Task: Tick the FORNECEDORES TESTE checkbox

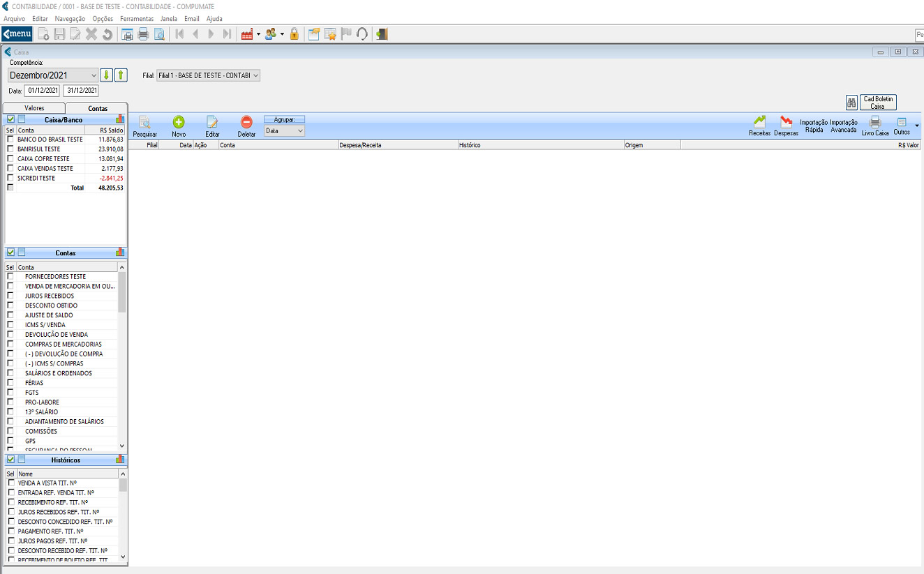Action: pyautogui.click(x=10, y=277)
